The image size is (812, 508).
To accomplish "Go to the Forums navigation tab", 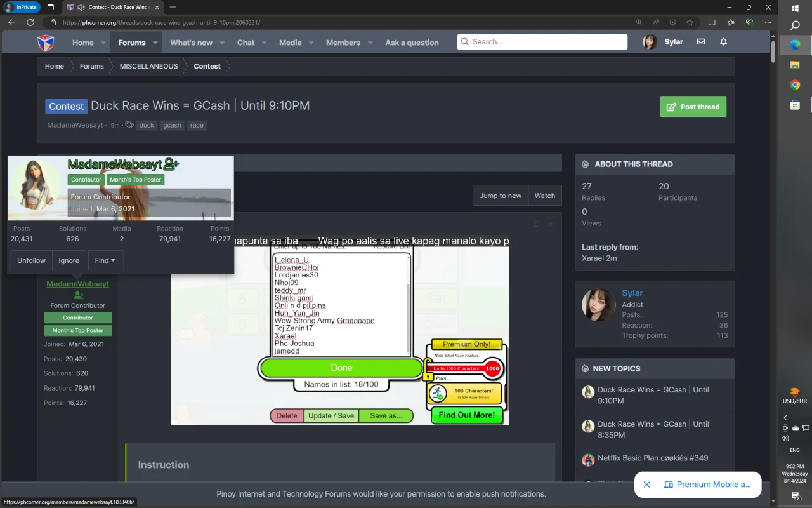I will click(132, 43).
